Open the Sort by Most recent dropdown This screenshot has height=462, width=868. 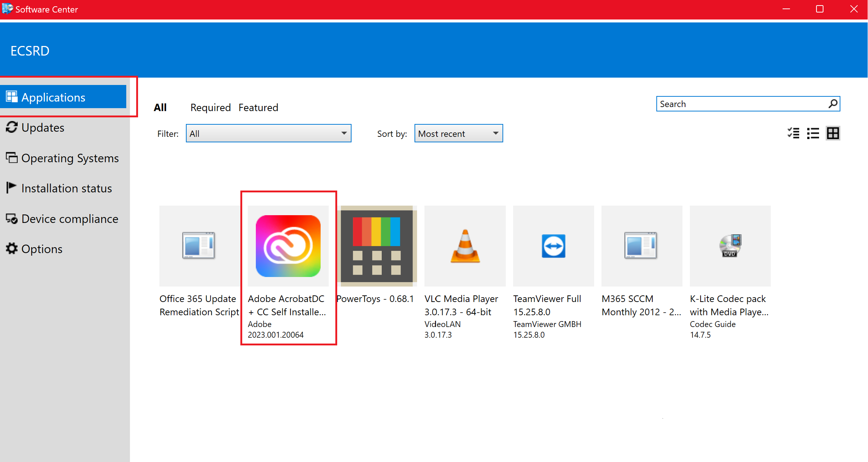coord(459,134)
